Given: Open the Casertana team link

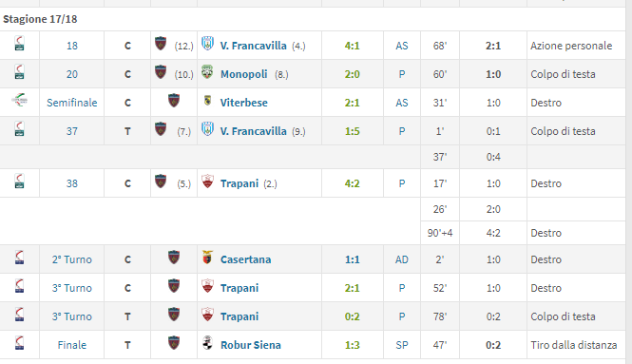Looking at the screenshot, I should pos(245,259).
